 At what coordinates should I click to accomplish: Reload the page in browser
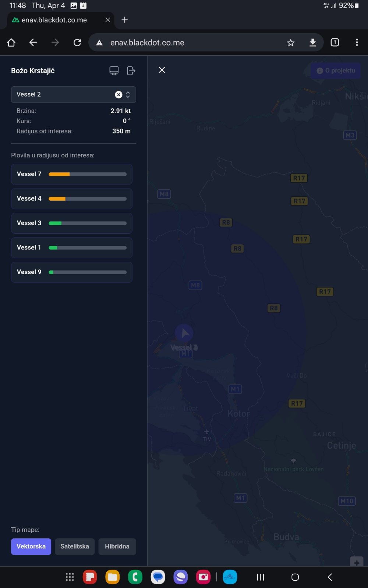coord(77,43)
